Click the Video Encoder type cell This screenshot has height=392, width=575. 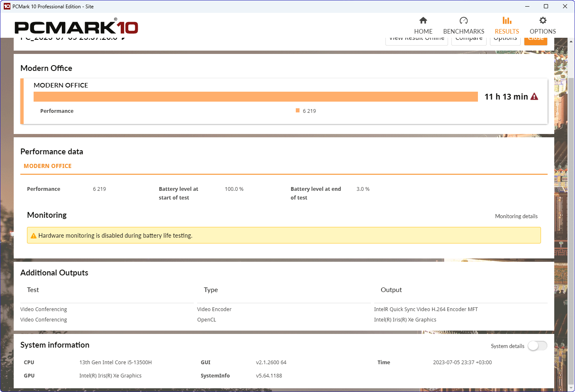click(214, 309)
